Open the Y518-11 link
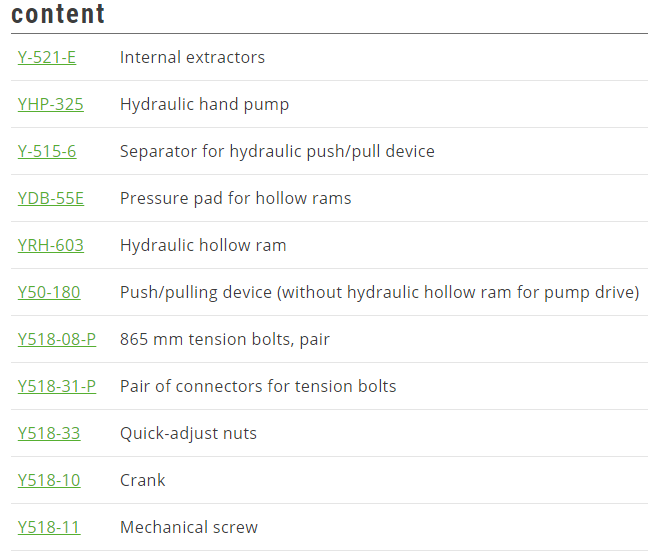649x555 pixels. click(x=49, y=528)
